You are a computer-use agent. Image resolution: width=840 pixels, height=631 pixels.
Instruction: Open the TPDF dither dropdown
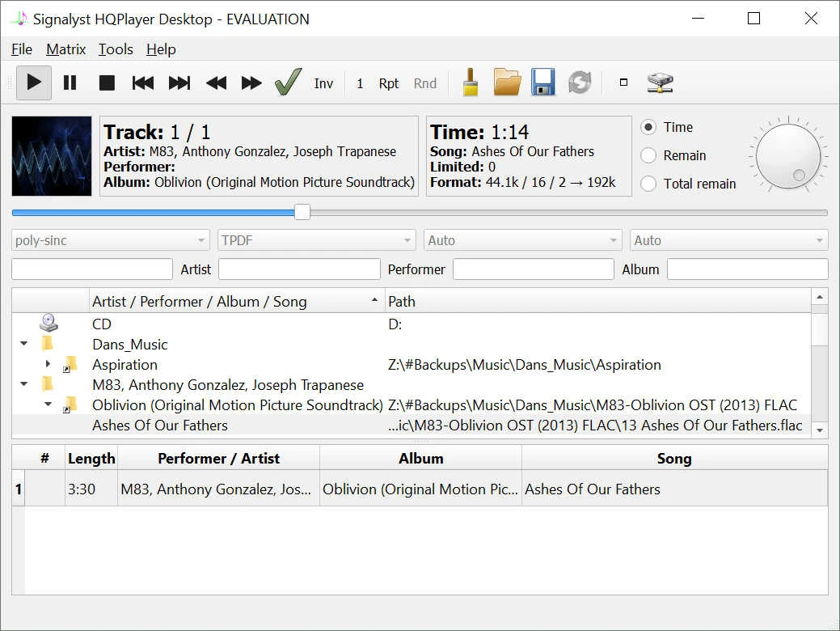click(317, 240)
